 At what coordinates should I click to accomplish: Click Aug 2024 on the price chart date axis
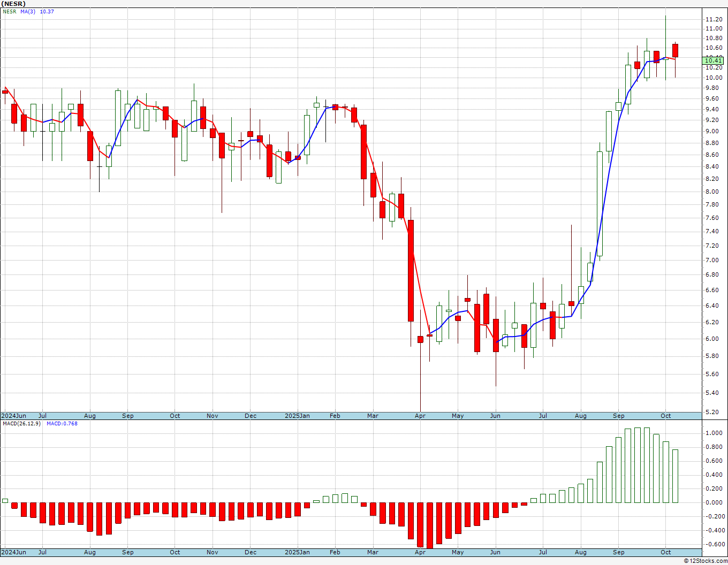click(x=90, y=416)
